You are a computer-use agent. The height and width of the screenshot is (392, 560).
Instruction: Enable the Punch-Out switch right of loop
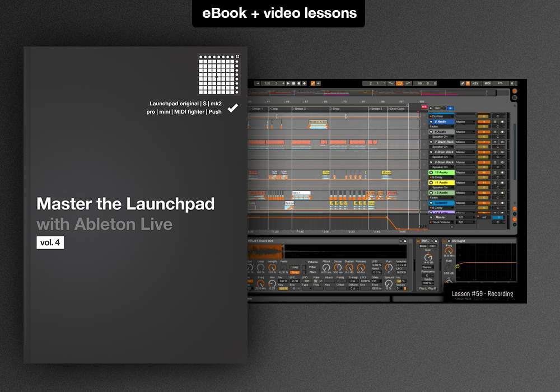click(408, 83)
